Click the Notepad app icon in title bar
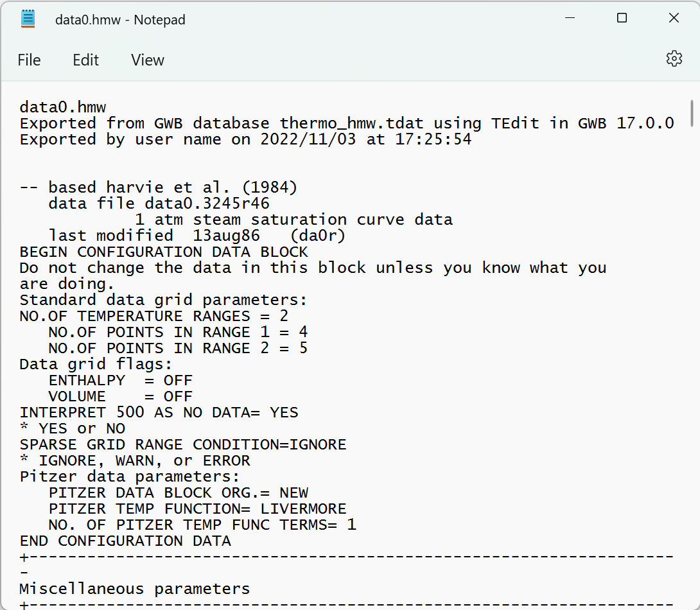This screenshot has height=610, width=700. coord(28,19)
